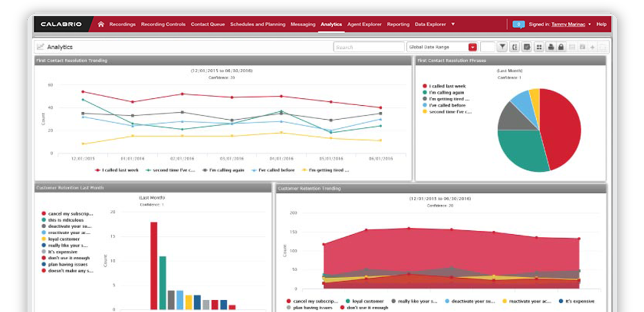Click into the Search field
The width and height of the screenshot is (644, 312).
tap(369, 47)
